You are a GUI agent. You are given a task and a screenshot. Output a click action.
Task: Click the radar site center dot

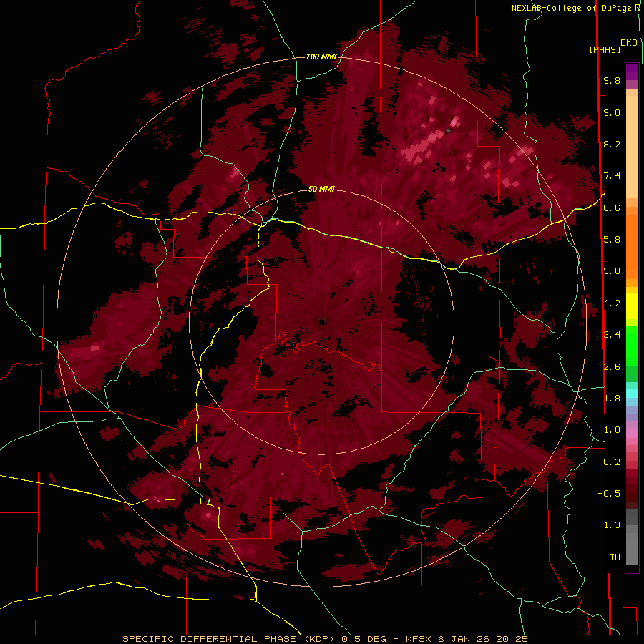(321, 321)
